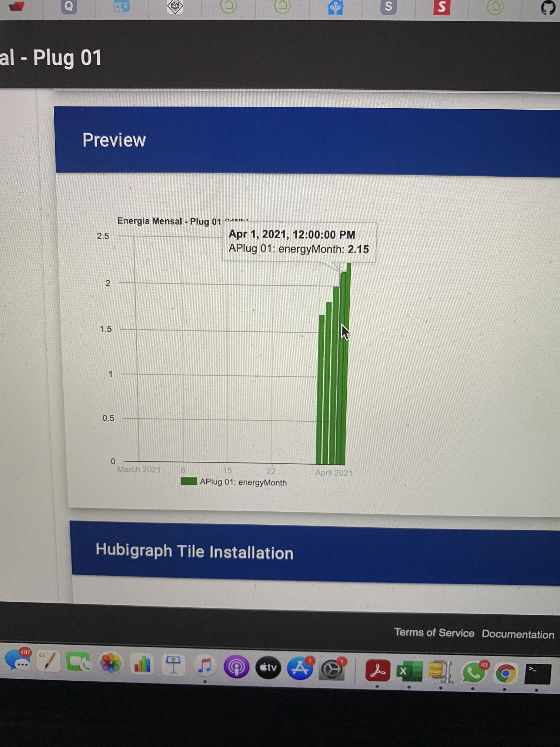Open the Documentation link

[518, 634]
